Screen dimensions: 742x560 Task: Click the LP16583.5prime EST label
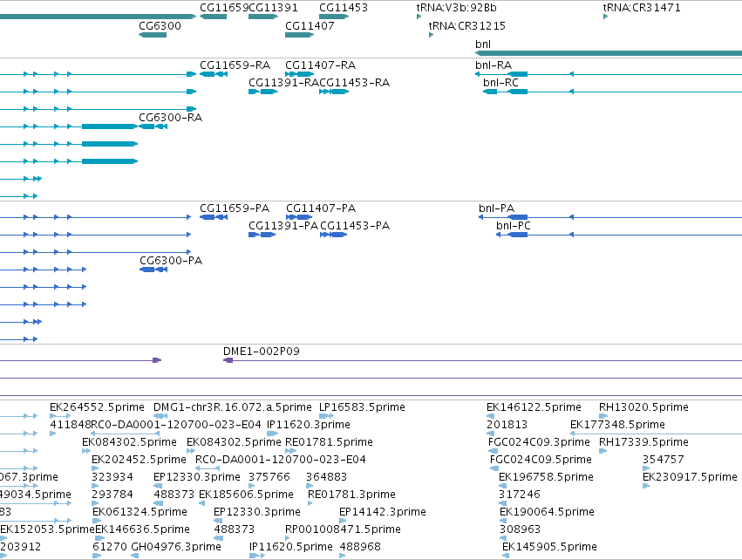pyautogui.click(x=362, y=407)
